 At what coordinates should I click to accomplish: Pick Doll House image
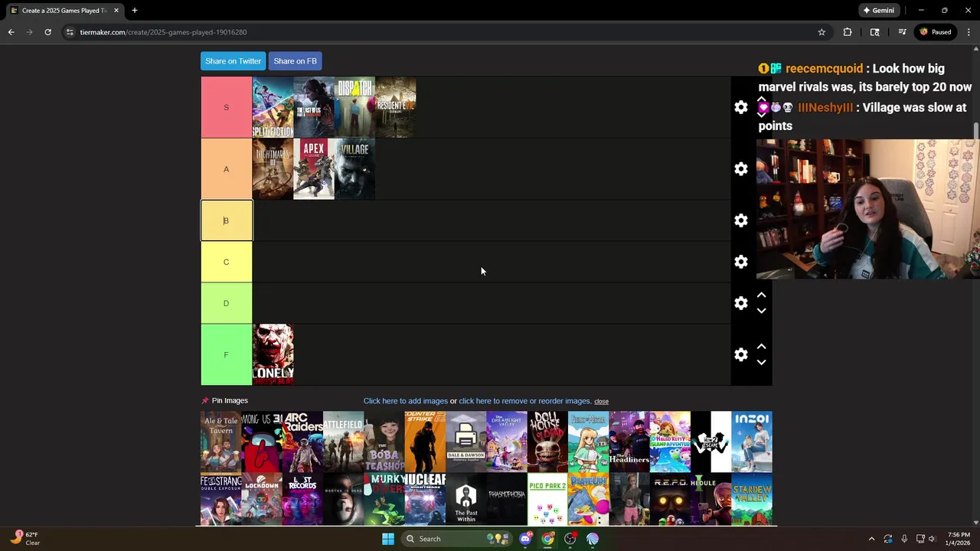tap(547, 442)
